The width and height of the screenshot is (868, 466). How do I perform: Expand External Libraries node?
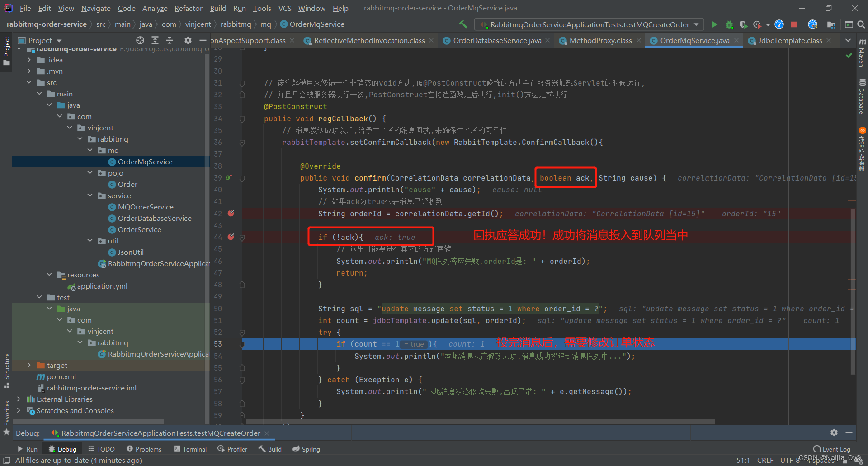point(19,399)
